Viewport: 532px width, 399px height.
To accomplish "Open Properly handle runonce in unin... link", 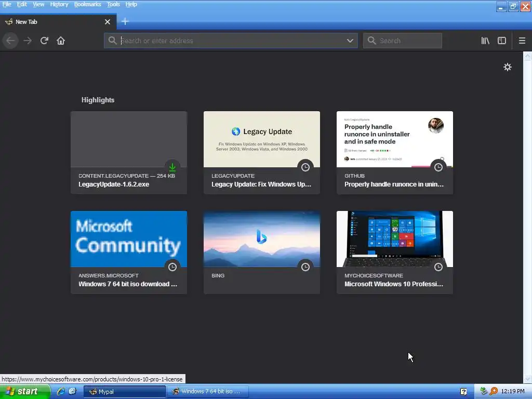I will click(x=394, y=184).
